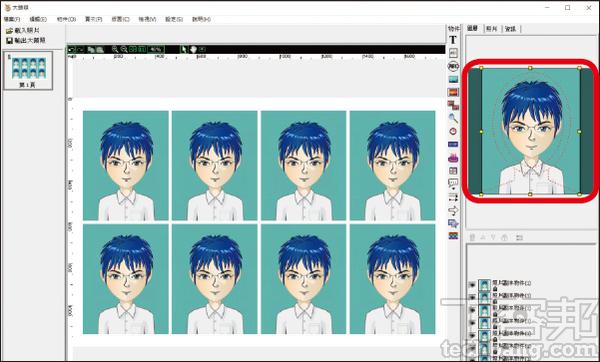
Task: Select the page 1 thumbnail
Action: (x=28, y=71)
